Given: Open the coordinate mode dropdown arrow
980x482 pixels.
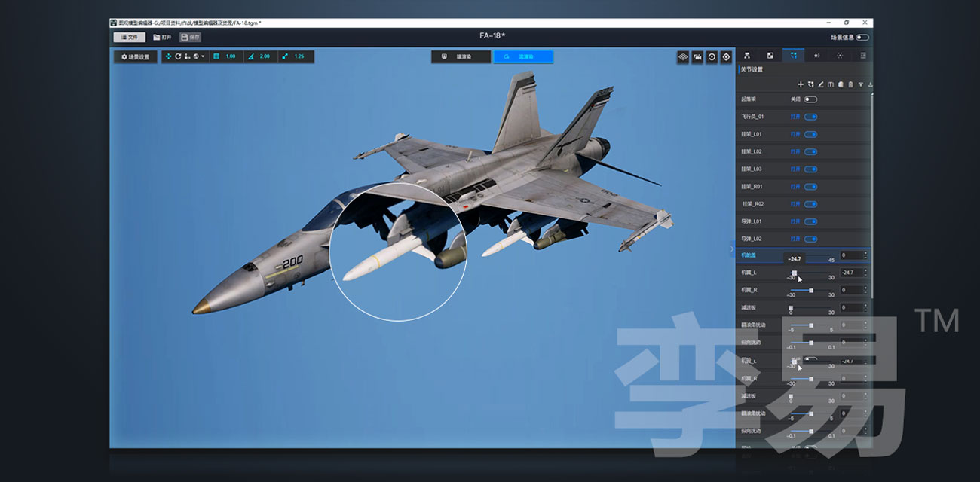Looking at the screenshot, I should coord(203,56).
